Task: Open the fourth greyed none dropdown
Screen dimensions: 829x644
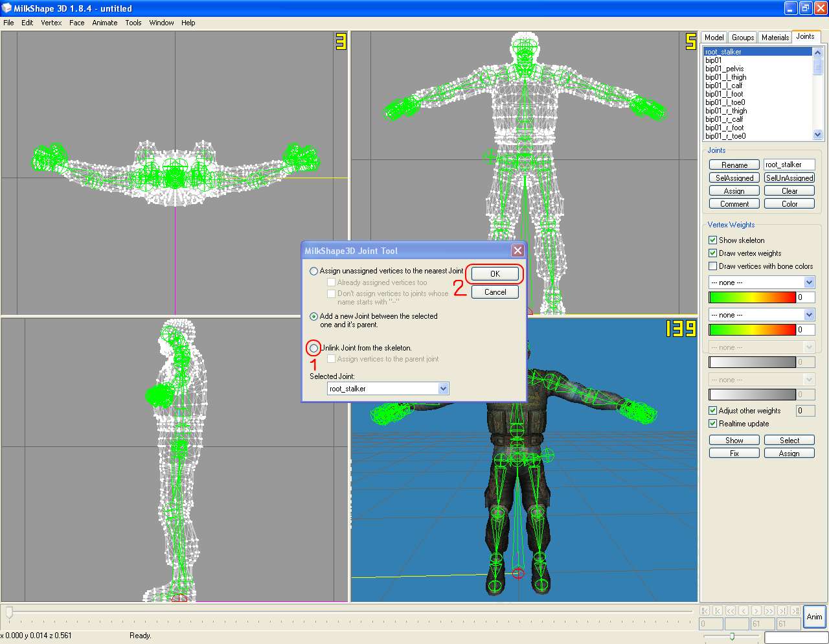Action: [809, 380]
